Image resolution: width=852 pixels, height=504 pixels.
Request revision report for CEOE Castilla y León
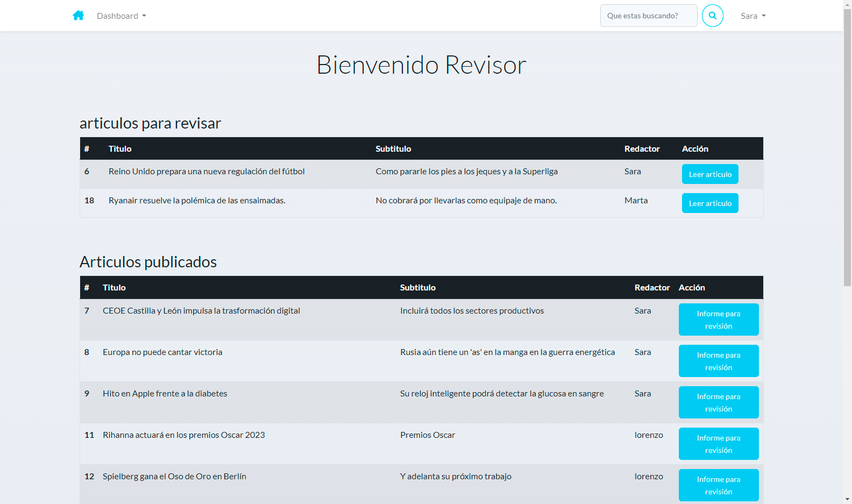718,320
